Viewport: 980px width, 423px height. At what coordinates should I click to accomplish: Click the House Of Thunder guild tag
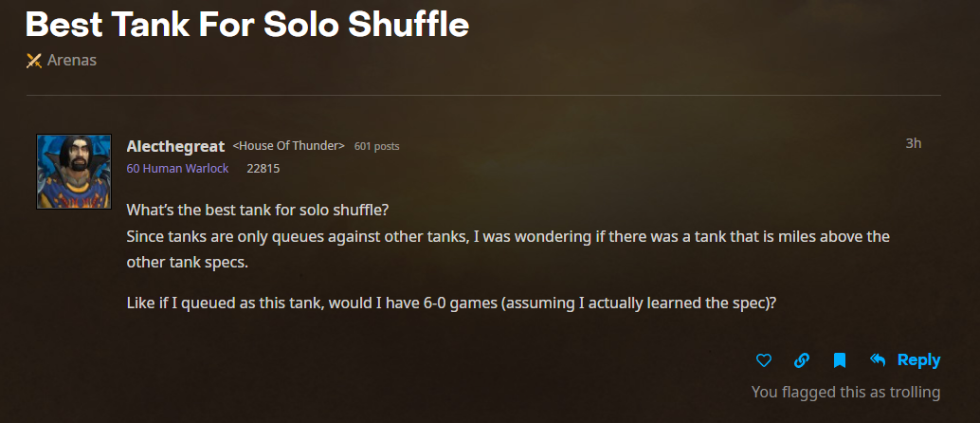pos(288,146)
